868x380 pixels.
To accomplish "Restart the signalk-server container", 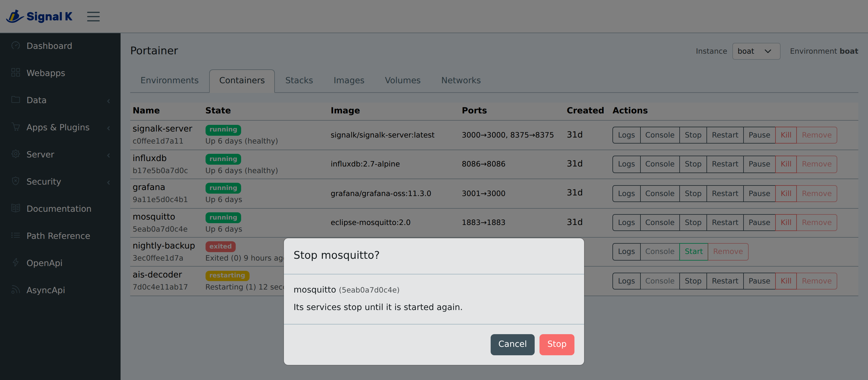I will click(x=725, y=135).
